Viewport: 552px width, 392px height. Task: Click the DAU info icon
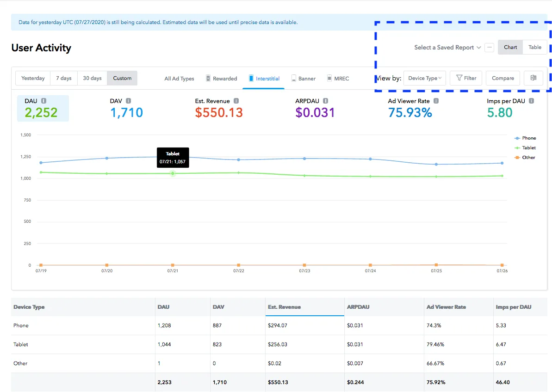(x=43, y=101)
